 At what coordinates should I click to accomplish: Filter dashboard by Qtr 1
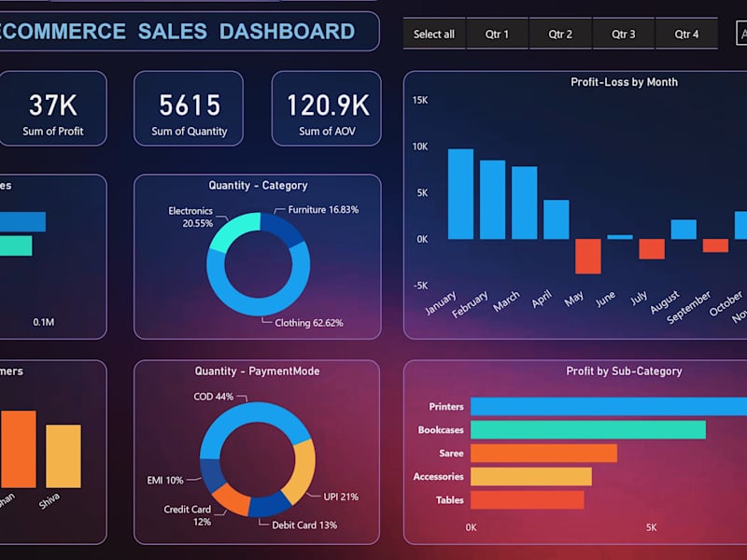(x=497, y=34)
